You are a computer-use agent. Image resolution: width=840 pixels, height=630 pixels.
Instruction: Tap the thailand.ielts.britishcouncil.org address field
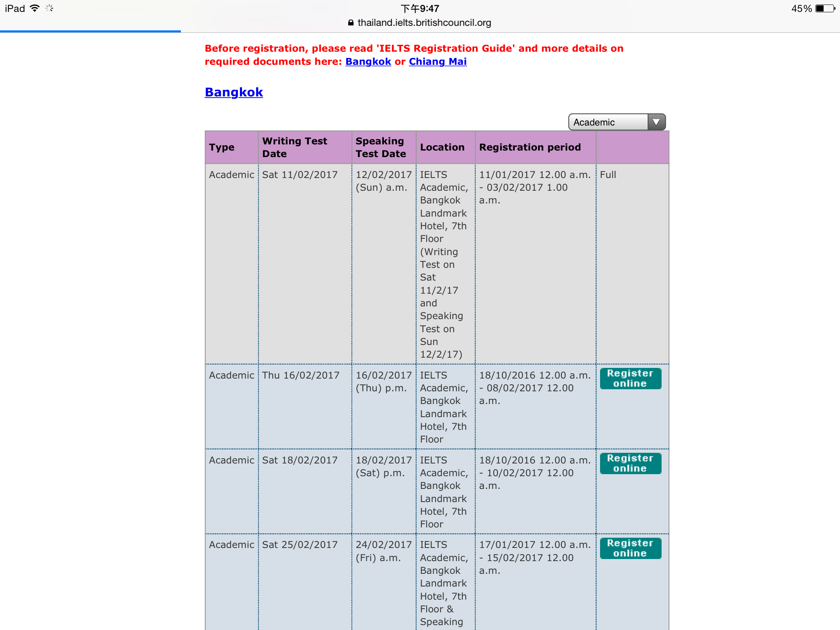coord(424,23)
